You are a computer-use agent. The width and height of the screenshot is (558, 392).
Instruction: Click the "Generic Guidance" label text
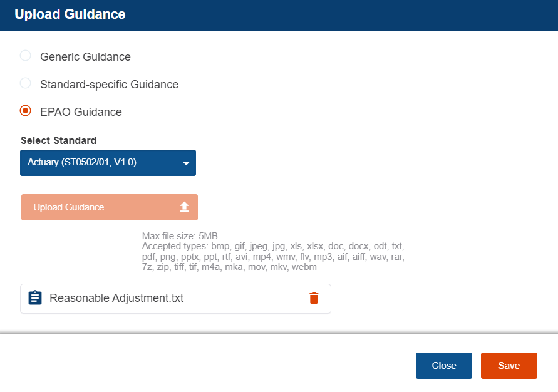[85, 57]
